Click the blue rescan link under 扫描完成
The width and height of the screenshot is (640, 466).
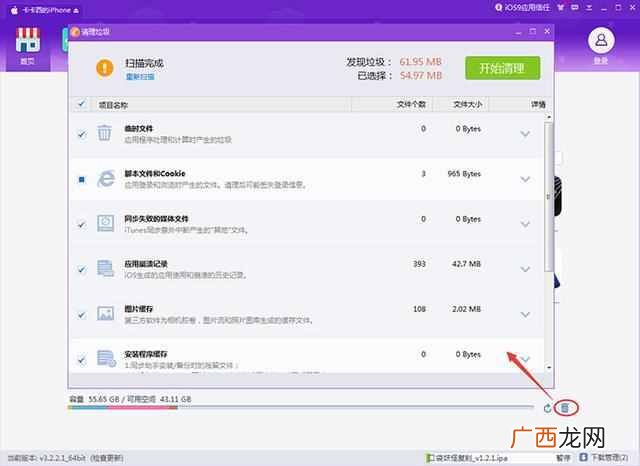point(140,77)
